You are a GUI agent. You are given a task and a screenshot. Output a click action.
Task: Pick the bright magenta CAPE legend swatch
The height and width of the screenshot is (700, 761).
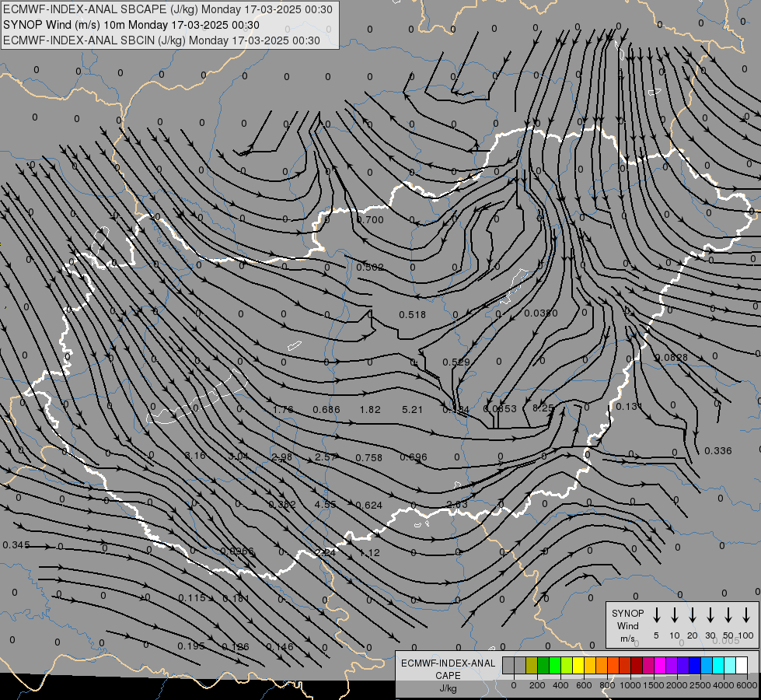660,666
